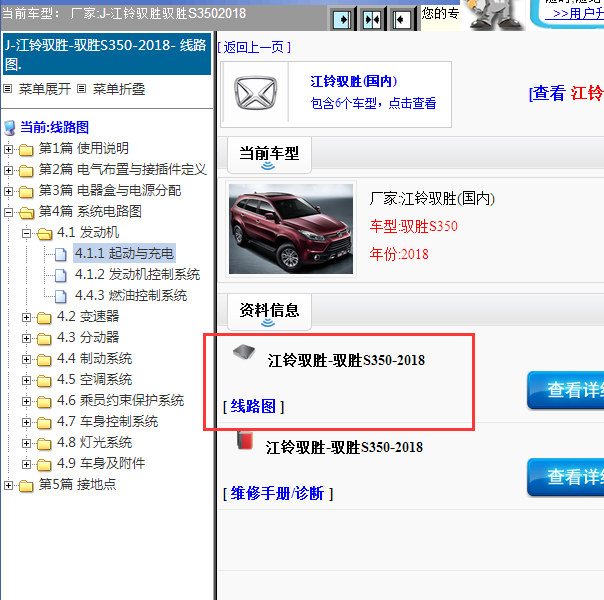Click folder icon of 第1篇 使用说明

point(26,149)
